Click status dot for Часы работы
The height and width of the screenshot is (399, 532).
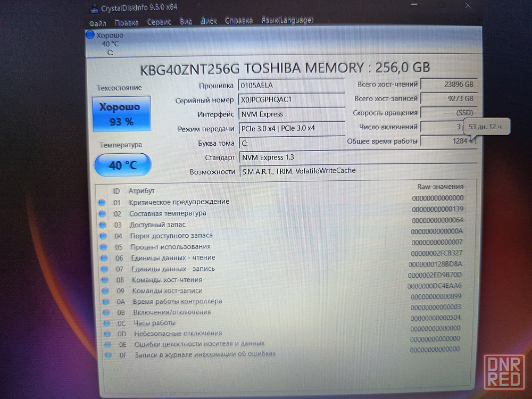[x=107, y=323]
